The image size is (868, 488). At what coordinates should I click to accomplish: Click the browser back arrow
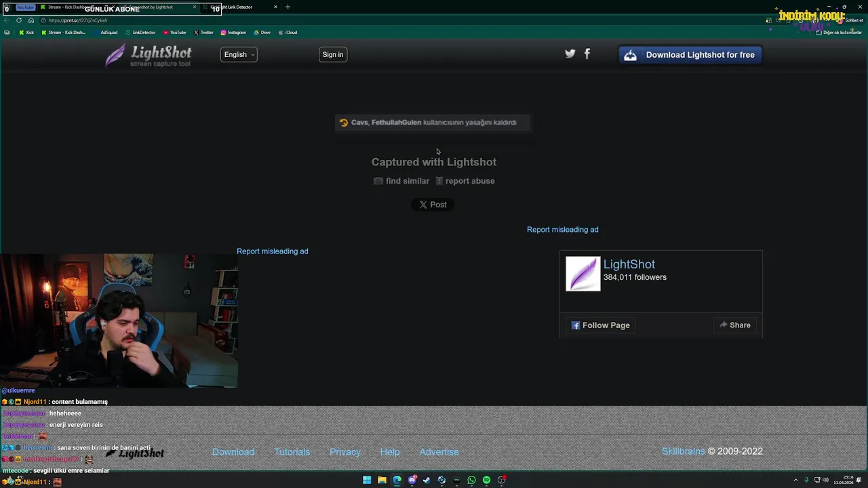(7, 20)
